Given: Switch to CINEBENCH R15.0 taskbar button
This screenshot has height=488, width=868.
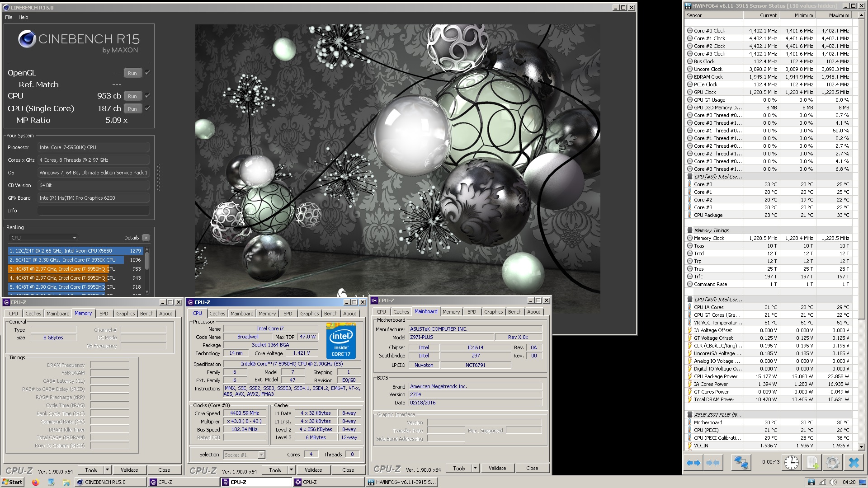Looking at the screenshot, I should coord(111,482).
